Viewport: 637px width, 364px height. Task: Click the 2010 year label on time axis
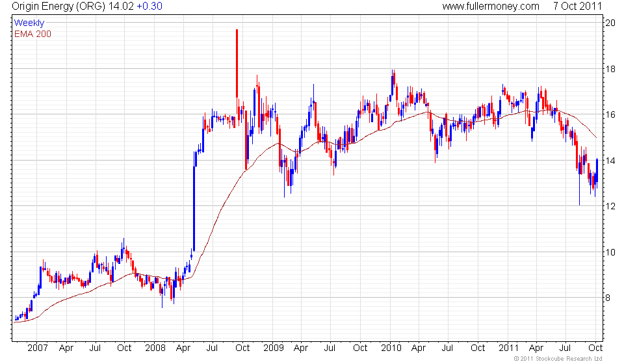point(391,348)
